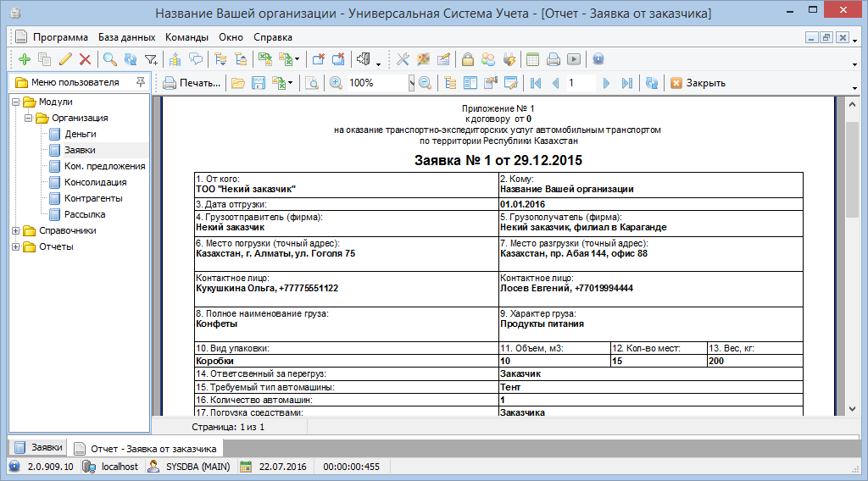Screen dimensions: 868x481
Task: Click the red X Delete record icon
Action: click(85, 59)
